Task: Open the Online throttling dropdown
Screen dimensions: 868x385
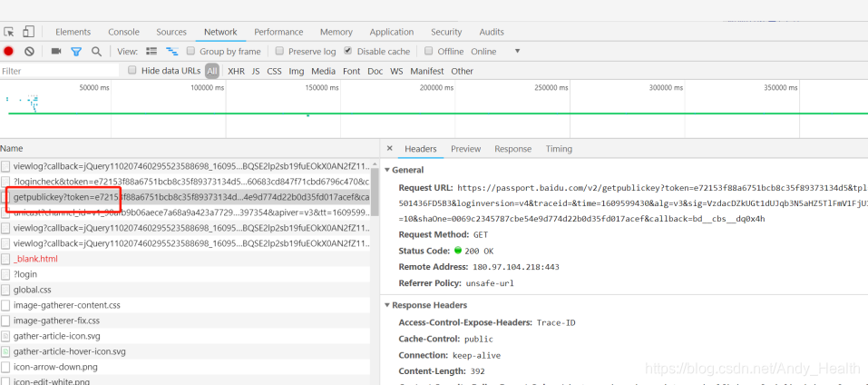Action: pos(495,51)
